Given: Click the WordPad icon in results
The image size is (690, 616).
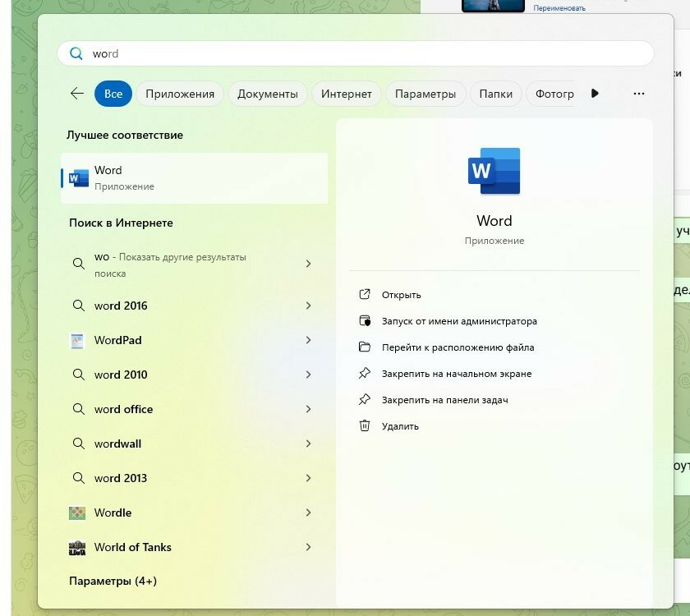Looking at the screenshot, I should click(77, 341).
